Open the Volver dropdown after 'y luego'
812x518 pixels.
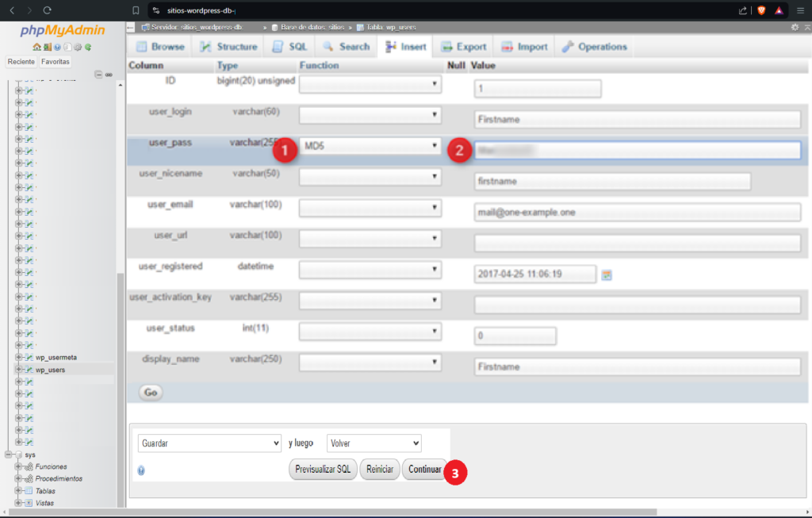(x=373, y=443)
